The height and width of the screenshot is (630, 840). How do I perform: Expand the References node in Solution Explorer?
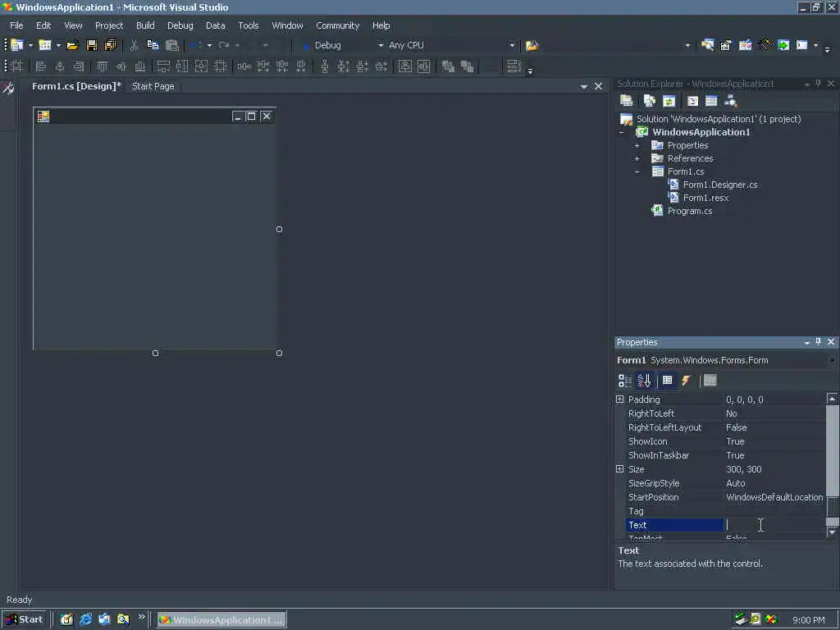click(x=637, y=158)
